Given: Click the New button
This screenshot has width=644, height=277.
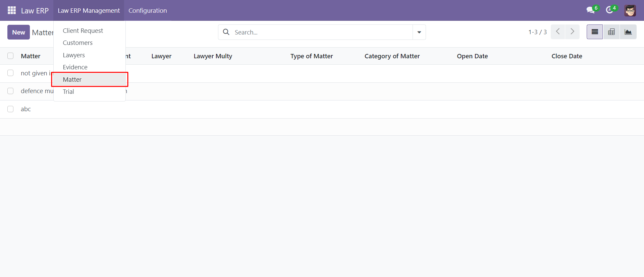Looking at the screenshot, I should pyautogui.click(x=18, y=32).
